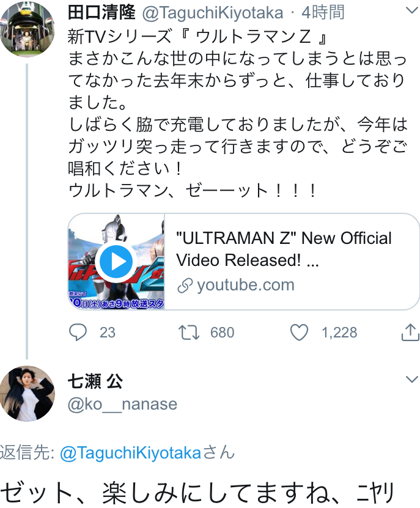Screen dimensions: 420x508
Task: Tap the share upload icon
Action: click(409, 332)
